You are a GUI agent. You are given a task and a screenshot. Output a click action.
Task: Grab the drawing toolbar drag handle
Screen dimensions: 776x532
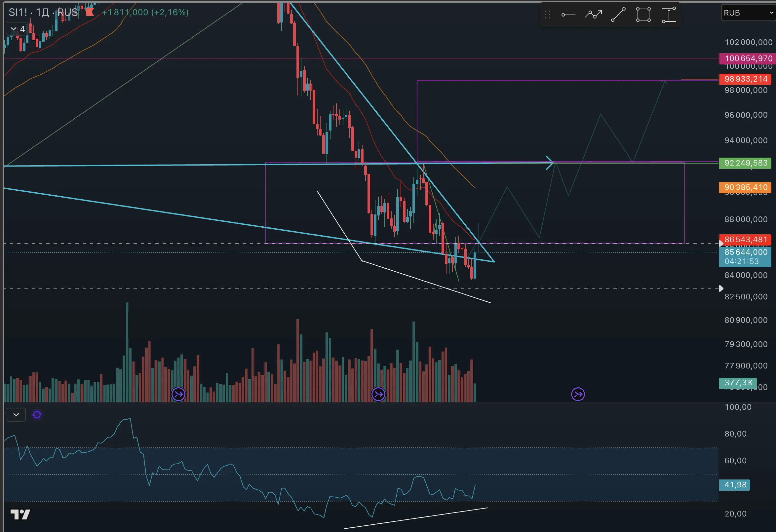tap(547, 15)
